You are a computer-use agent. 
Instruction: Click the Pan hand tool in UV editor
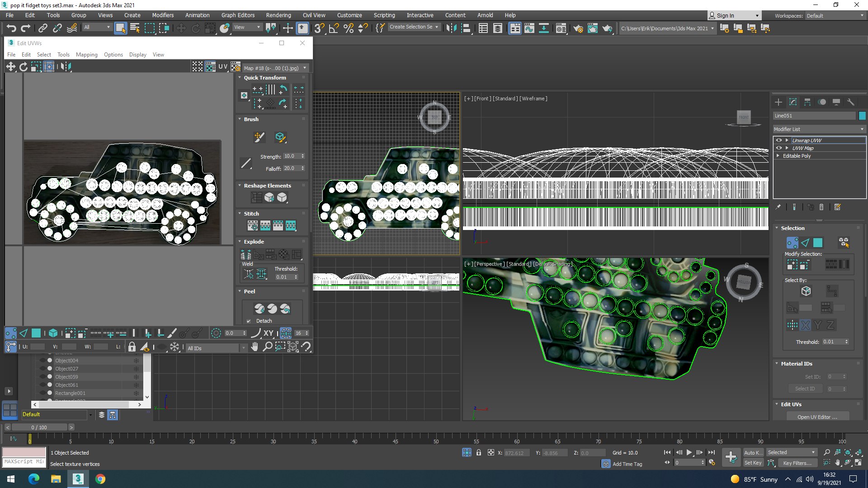pos(255,347)
